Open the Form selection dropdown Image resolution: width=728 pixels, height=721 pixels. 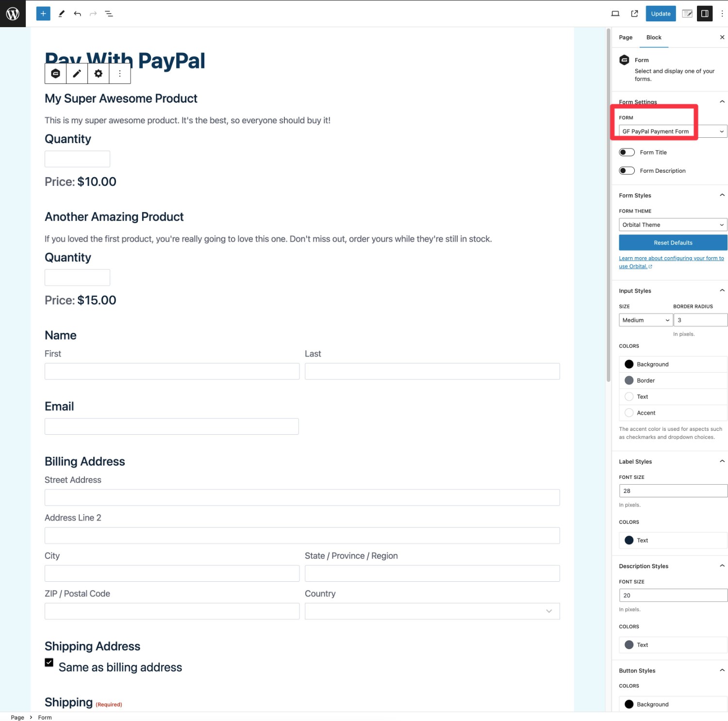point(673,131)
